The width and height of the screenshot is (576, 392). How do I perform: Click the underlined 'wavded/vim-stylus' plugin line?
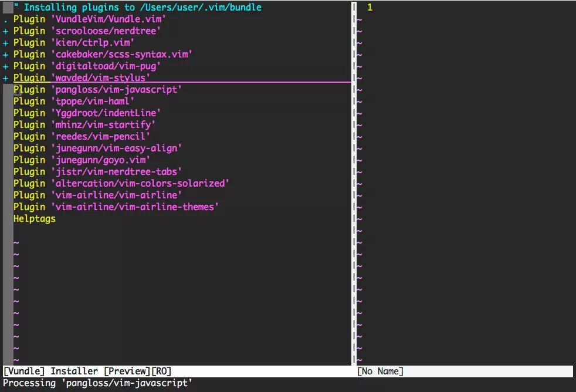click(82, 78)
